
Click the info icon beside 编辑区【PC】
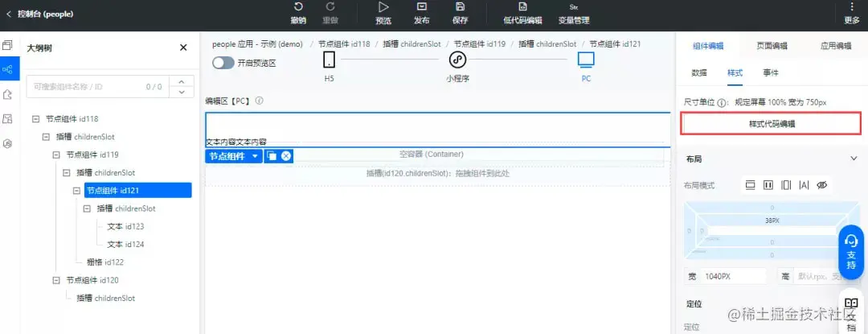(259, 101)
